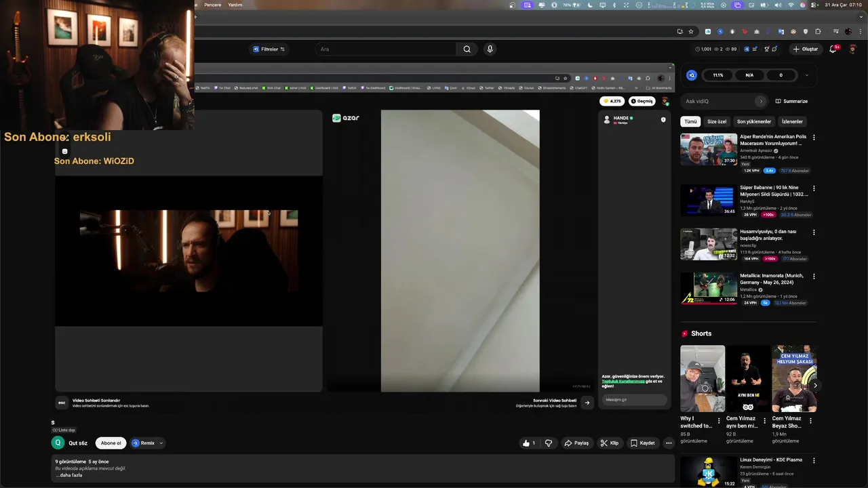Open Wi-Fi status in macOS menu bar
Screen dimensions: 868x488
tap(791, 5)
